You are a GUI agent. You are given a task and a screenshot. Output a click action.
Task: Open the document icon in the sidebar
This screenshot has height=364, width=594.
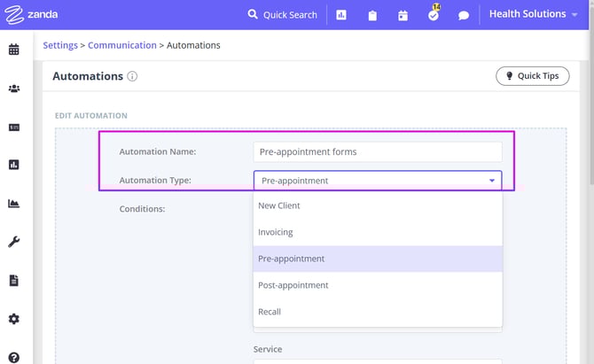[14, 281]
